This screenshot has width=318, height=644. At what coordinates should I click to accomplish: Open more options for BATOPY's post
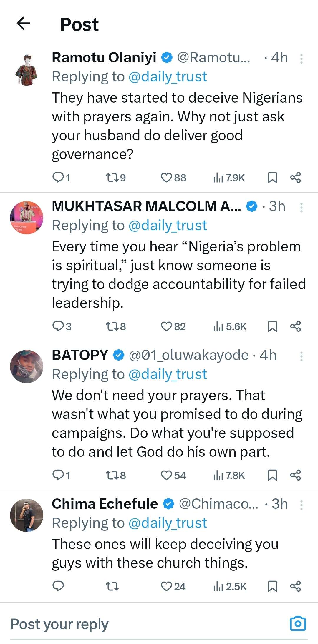(301, 356)
